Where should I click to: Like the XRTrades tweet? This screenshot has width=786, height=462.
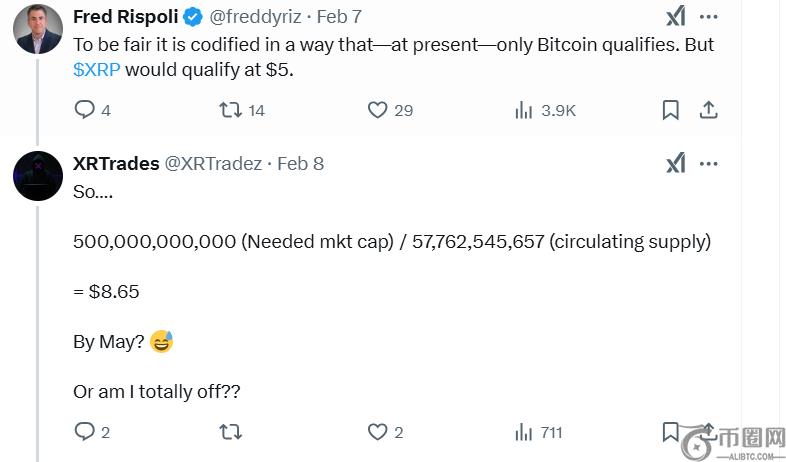tap(377, 432)
